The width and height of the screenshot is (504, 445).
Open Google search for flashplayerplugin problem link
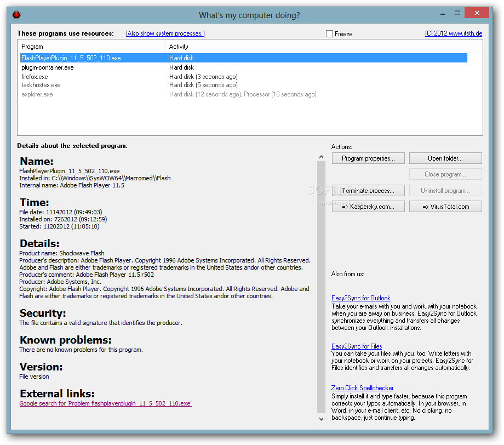[x=105, y=403]
